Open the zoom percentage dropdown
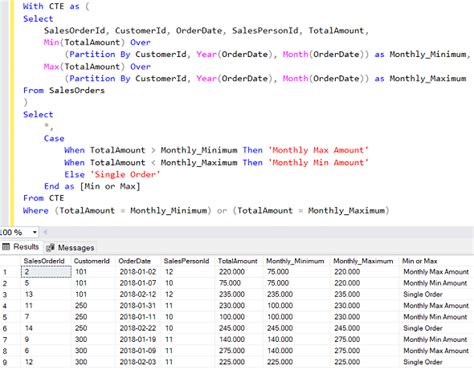The width and height of the screenshot is (474, 370). coord(35,232)
